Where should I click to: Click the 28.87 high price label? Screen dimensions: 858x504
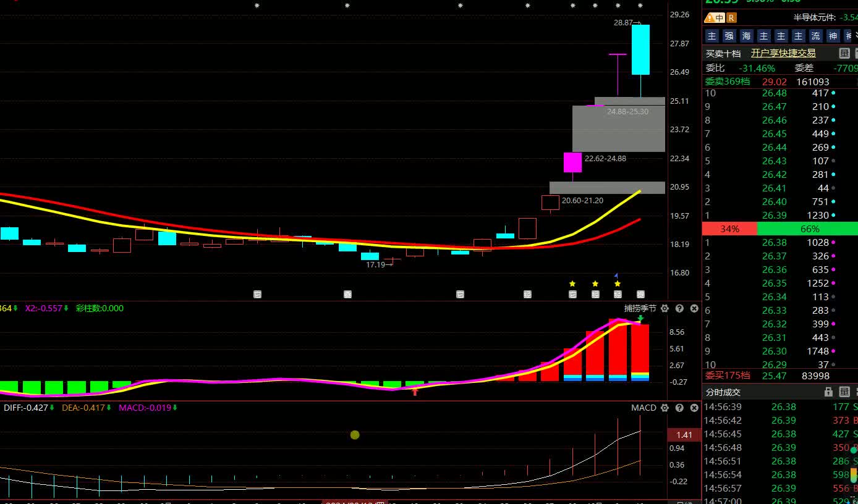coord(627,22)
